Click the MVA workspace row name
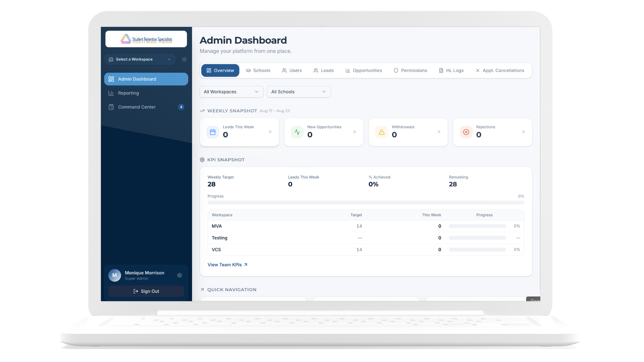The height and width of the screenshot is (362, 644). pos(217,226)
